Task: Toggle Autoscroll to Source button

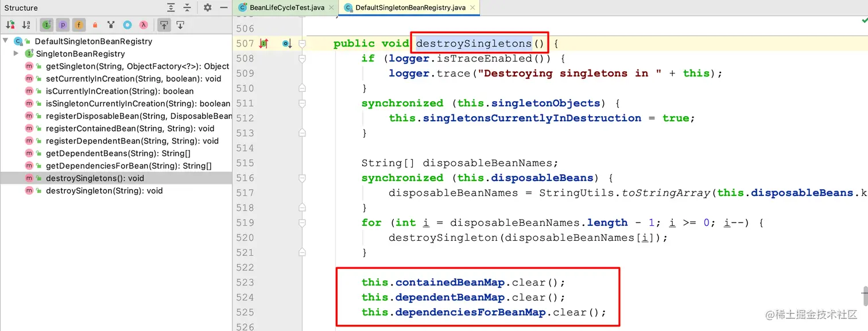Action: pos(164,25)
